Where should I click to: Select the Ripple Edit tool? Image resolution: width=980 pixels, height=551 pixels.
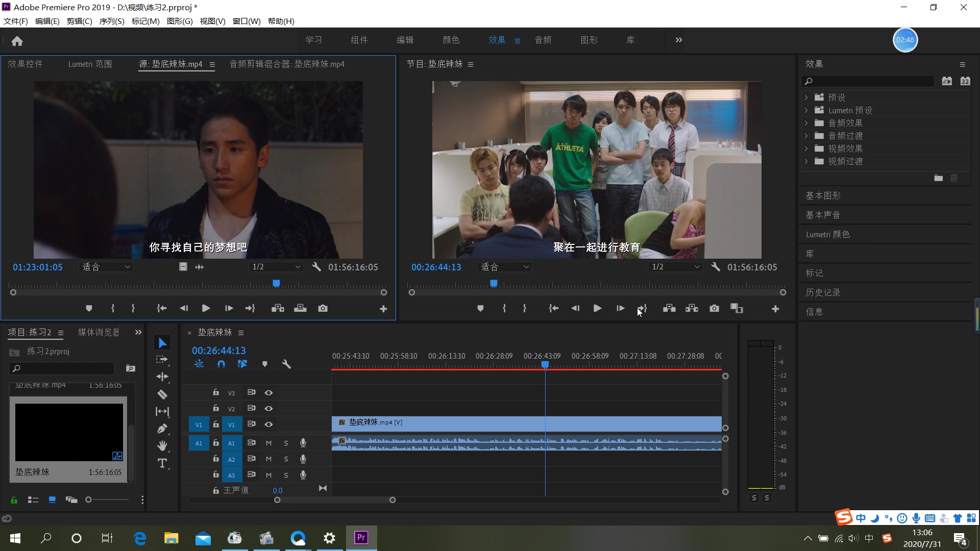coord(162,377)
